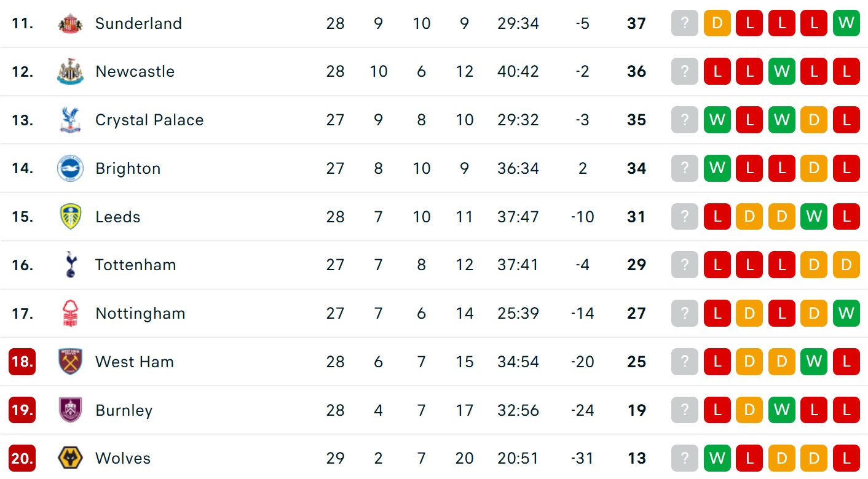Click the Nottingham Forest tree crest

click(x=70, y=313)
